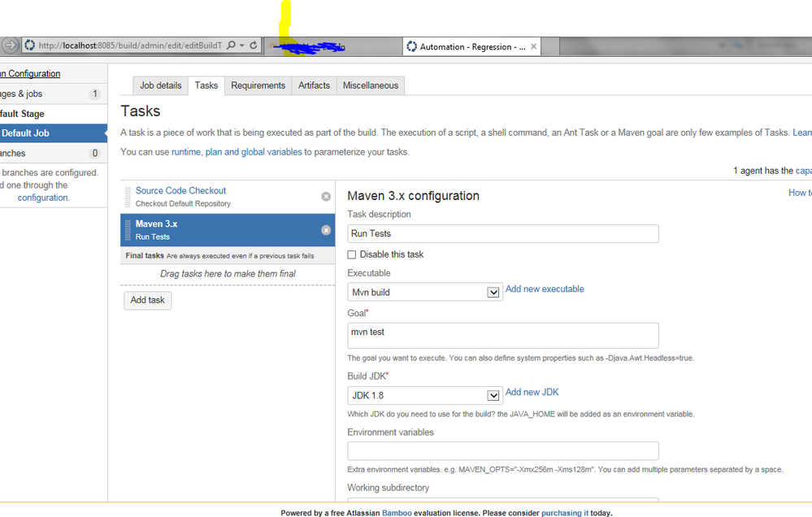Click the Environment variables field

pyautogui.click(x=503, y=450)
